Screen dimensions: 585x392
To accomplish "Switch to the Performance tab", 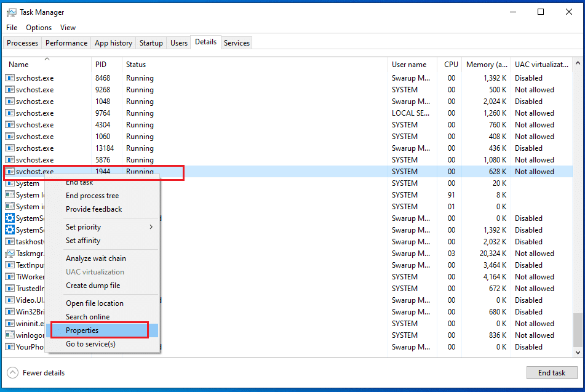I will (66, 43).
